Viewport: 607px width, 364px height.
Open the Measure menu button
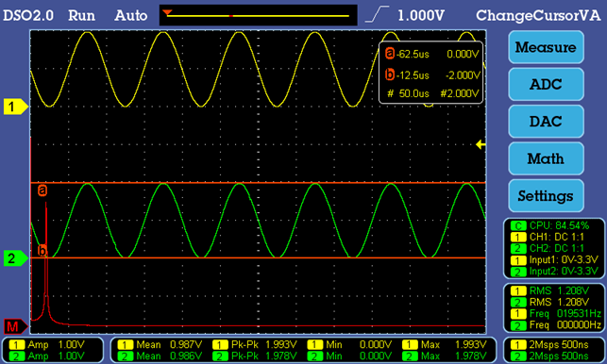[x=546, y=47]
